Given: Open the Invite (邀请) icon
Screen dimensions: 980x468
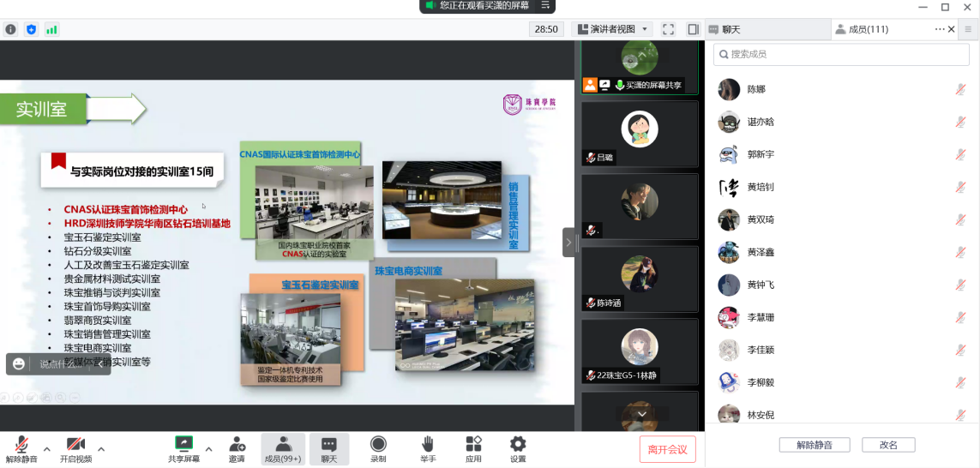Looking at the screenshot, I should point(237,448).
